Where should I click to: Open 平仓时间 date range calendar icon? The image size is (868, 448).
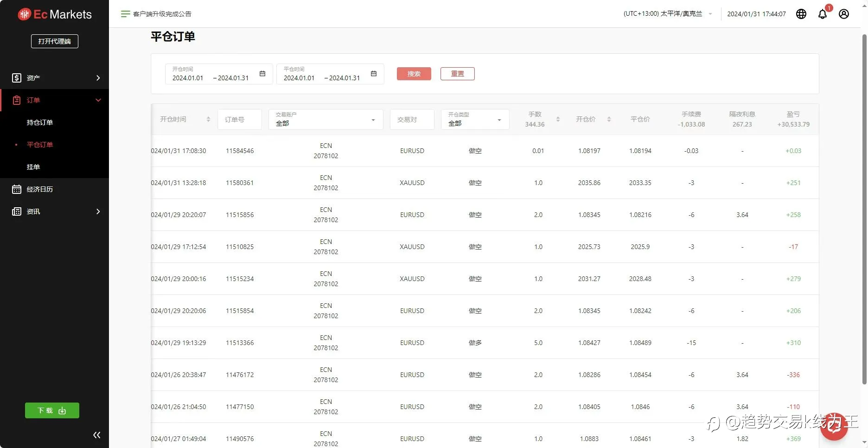(x=374, y=74)
